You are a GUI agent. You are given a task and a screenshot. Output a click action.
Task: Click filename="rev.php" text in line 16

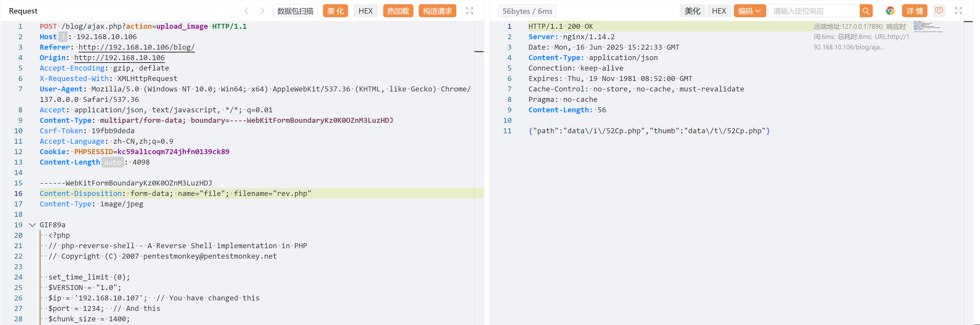click(x=272, y=194)
